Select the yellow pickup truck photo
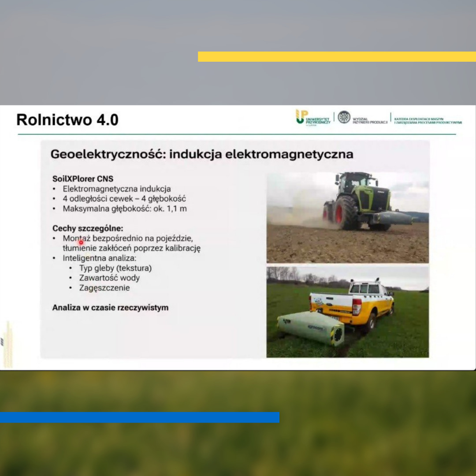Image resolution: width=476 pixels, height=476 pixels. (347, 311)
